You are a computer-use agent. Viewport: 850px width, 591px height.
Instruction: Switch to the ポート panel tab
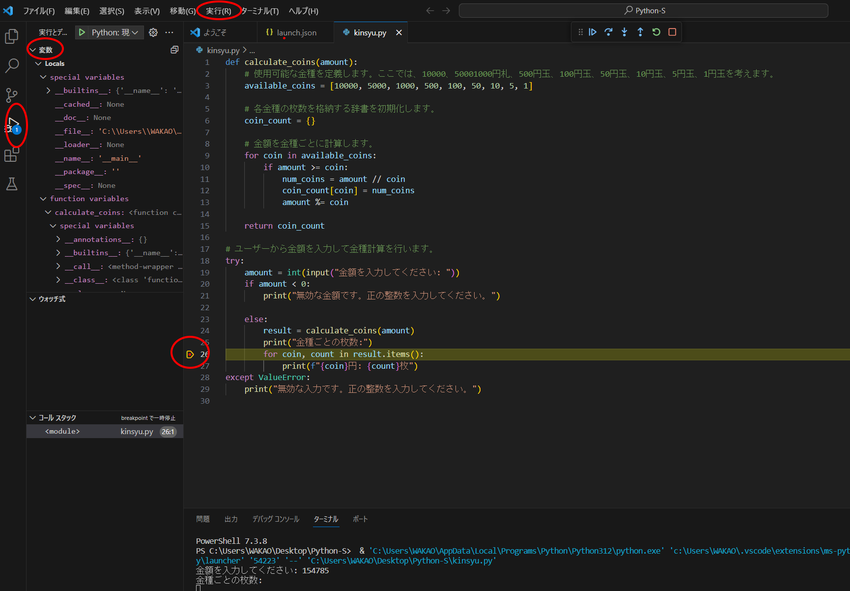pyautogui.click(x=360, y=519)
